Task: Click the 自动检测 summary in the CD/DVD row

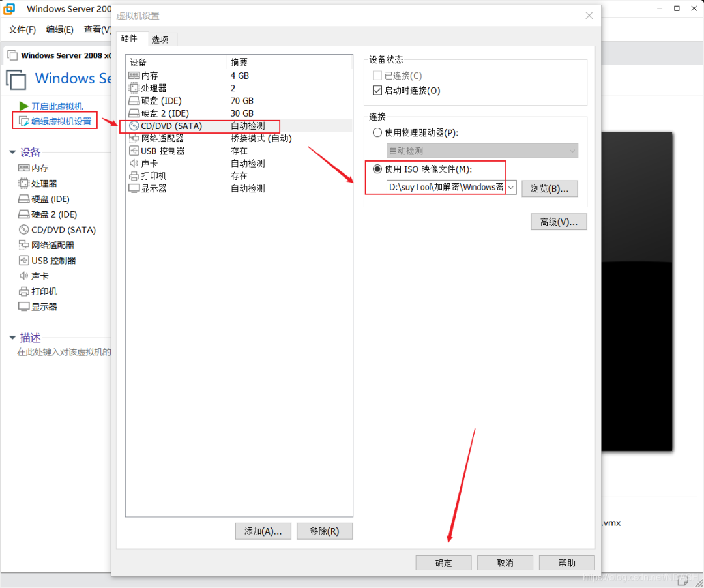Action: 248,126
